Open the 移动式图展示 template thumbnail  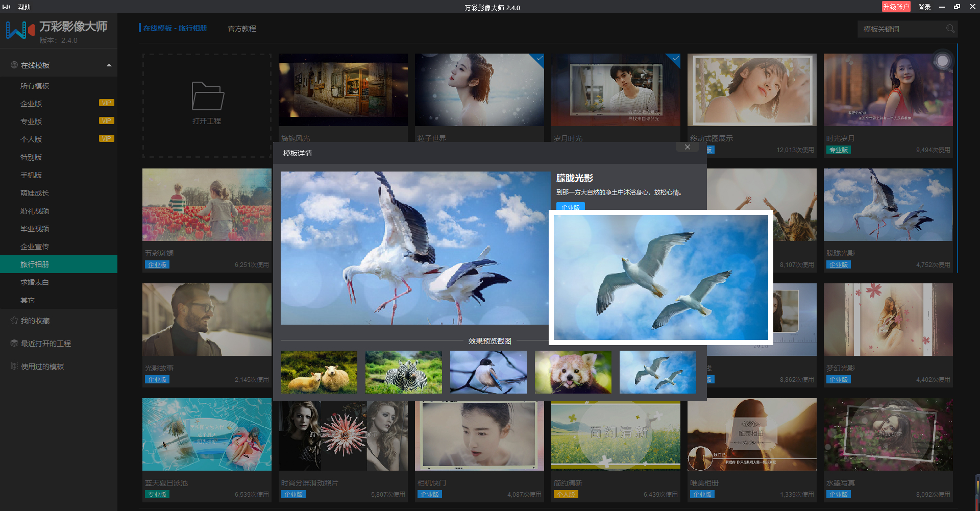[x=752, y=90]
